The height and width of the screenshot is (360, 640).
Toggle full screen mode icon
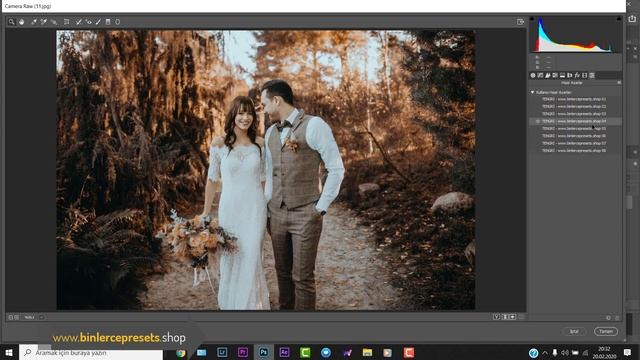pyautogui.click(x=520, y=22)
